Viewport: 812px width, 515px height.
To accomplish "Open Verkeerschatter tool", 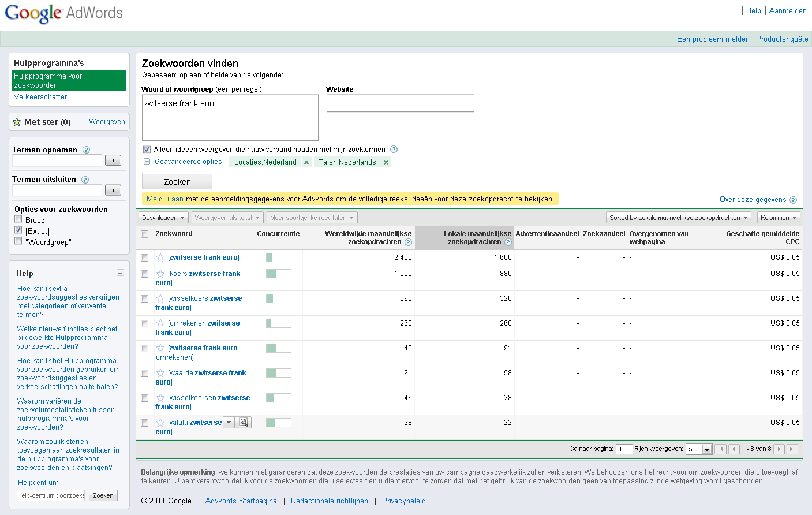I will point(40,97).
